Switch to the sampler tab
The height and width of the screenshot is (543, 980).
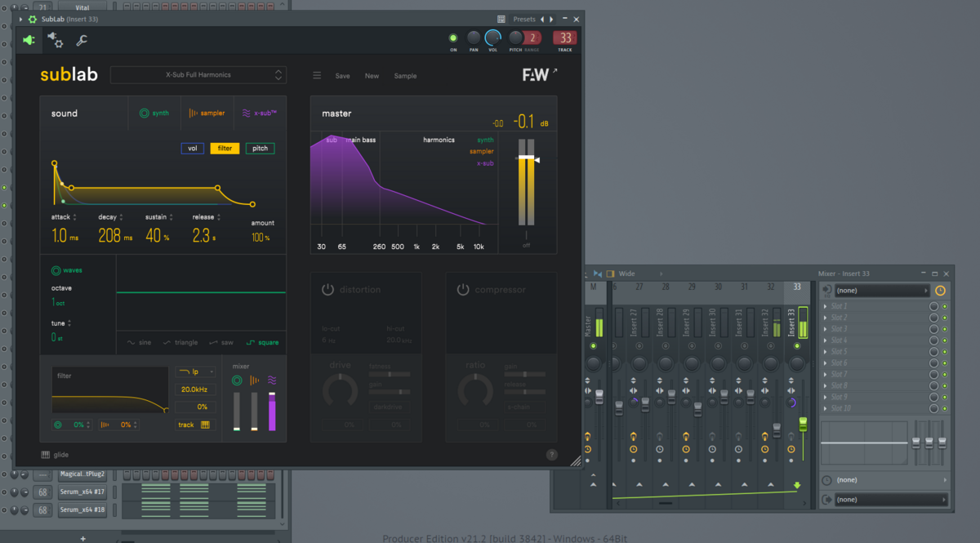coord(207,113)
